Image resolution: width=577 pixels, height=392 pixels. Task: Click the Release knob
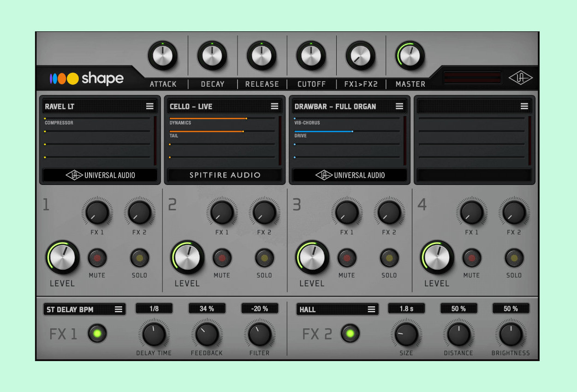pos(262,56)
